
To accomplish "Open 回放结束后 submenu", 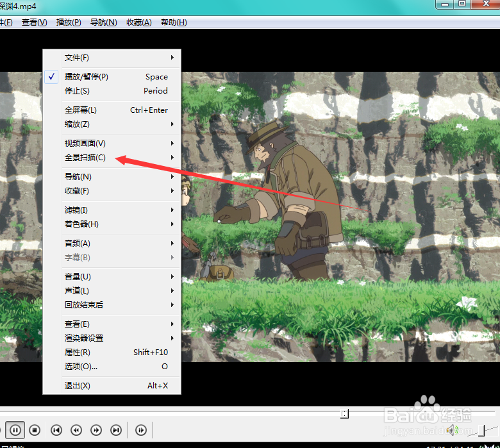I will 112,305.
